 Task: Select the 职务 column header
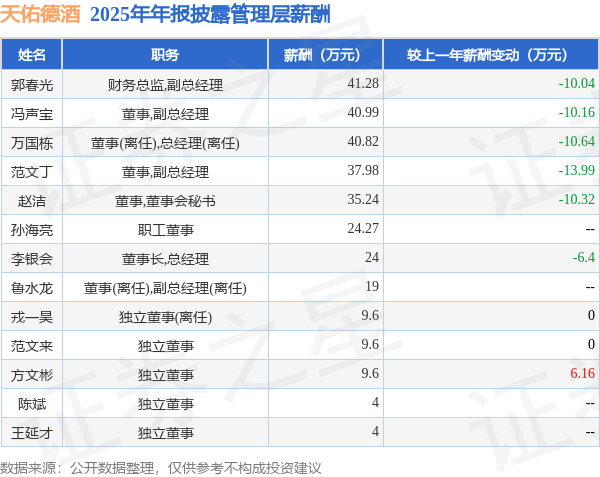[x=165, y=55]
